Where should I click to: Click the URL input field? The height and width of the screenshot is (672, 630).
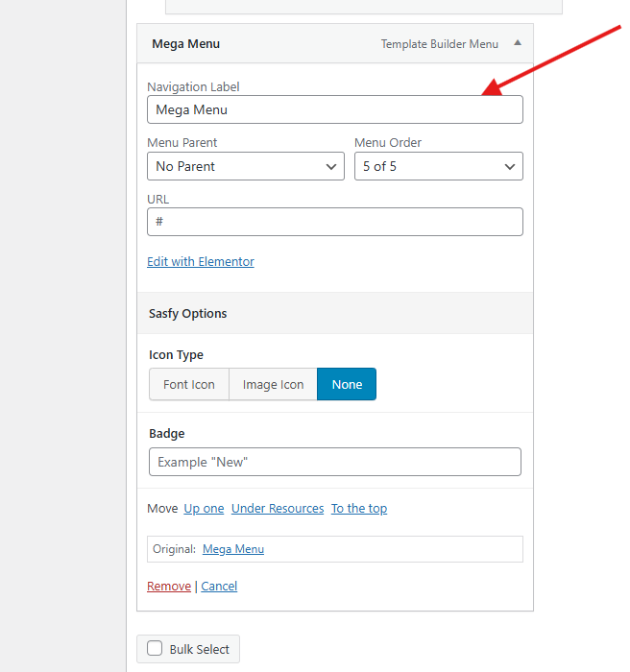pyautogui.click(x=335, y=222)
